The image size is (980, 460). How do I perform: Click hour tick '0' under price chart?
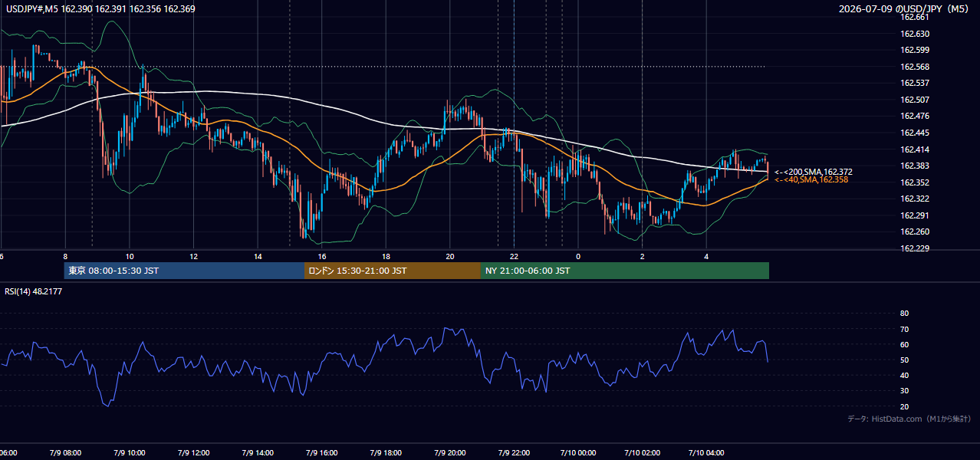[578, 257]
